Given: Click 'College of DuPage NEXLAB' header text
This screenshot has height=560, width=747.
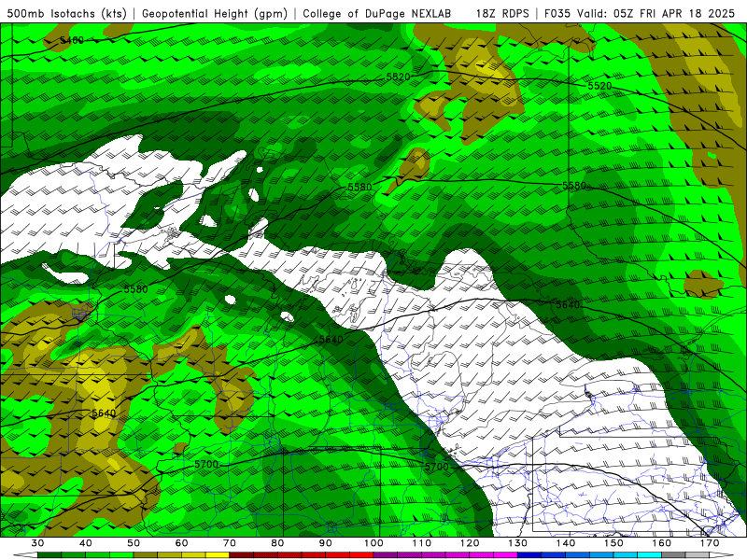Looking at the screenshot, I should [x=376, y=13].
